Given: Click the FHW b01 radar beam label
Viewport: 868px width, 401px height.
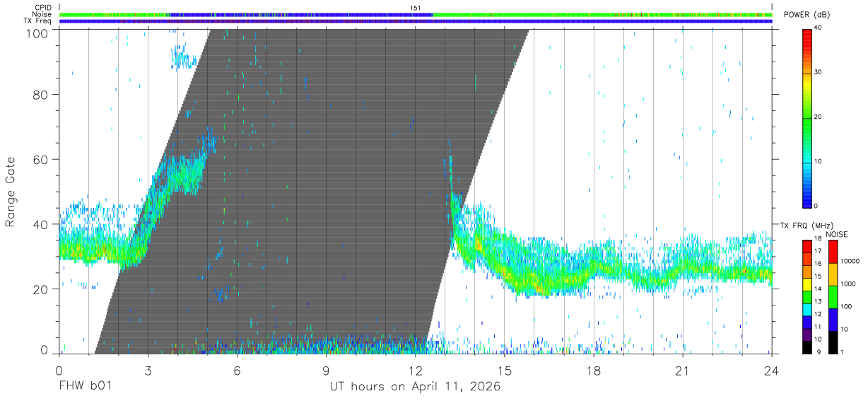Looking at the screenshot, I should pos(85,387).
